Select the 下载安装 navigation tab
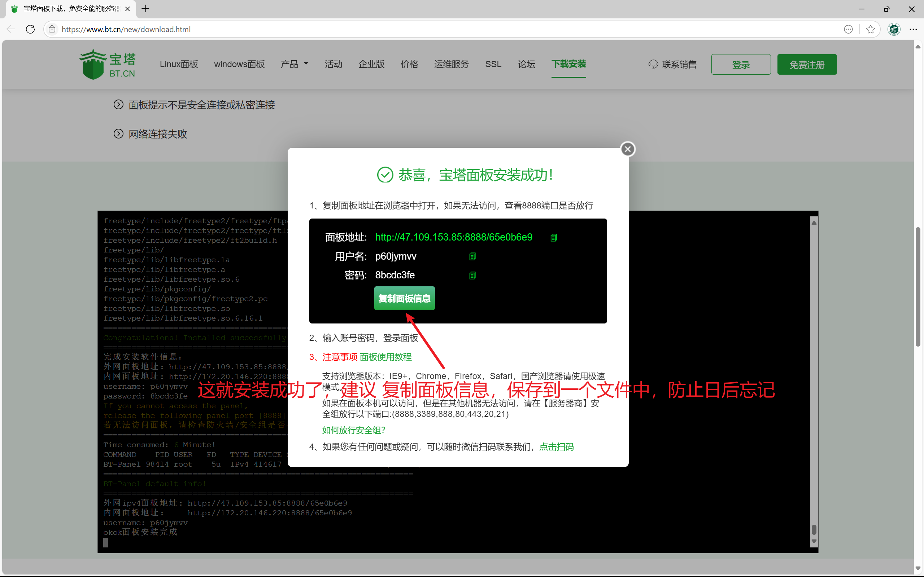 click(568, 64)
